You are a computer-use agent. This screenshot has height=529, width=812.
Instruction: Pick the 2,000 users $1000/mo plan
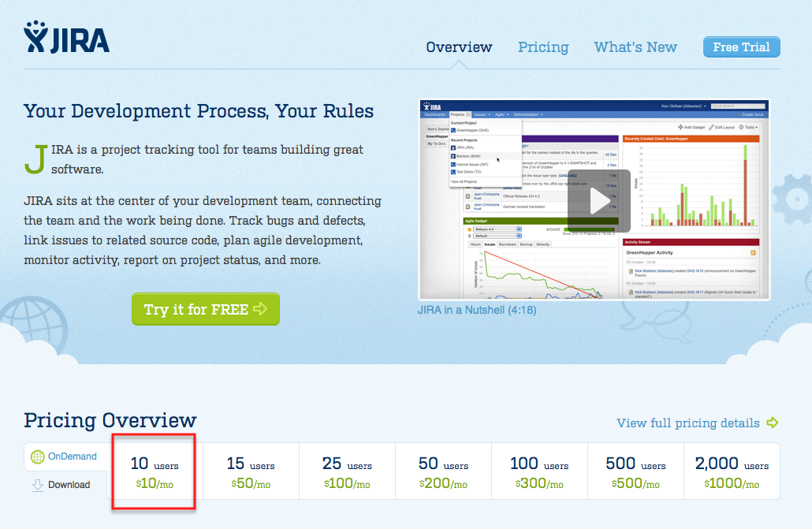point(732,471)
